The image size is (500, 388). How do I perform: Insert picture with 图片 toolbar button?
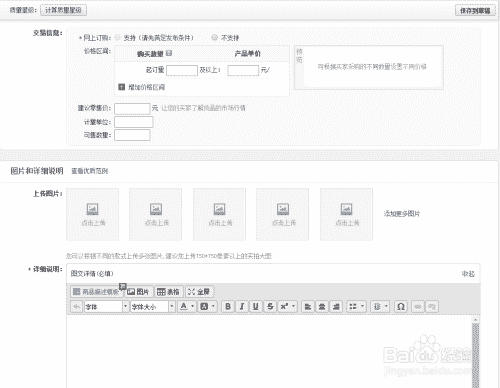click(x=138, y=292)
